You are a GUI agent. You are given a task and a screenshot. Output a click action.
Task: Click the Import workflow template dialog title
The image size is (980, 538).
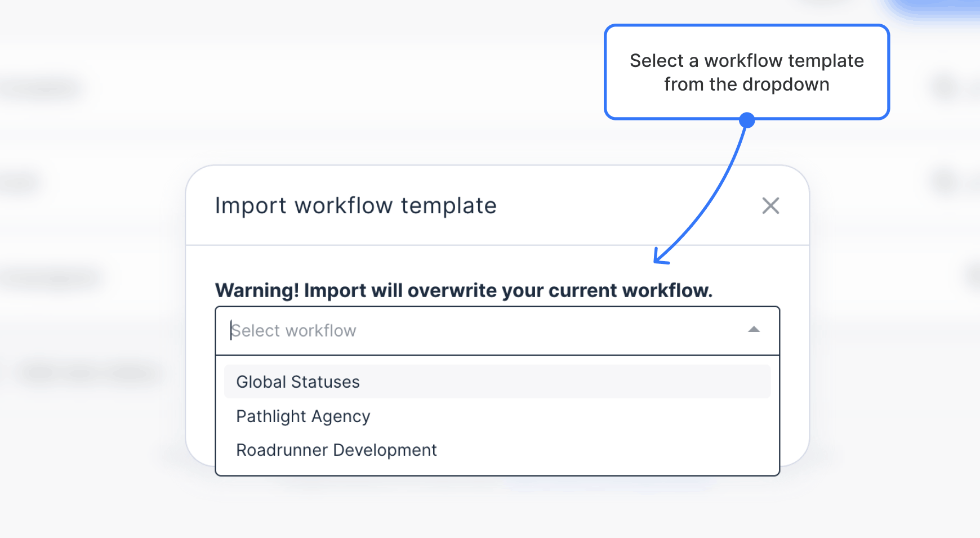[355, 205]
